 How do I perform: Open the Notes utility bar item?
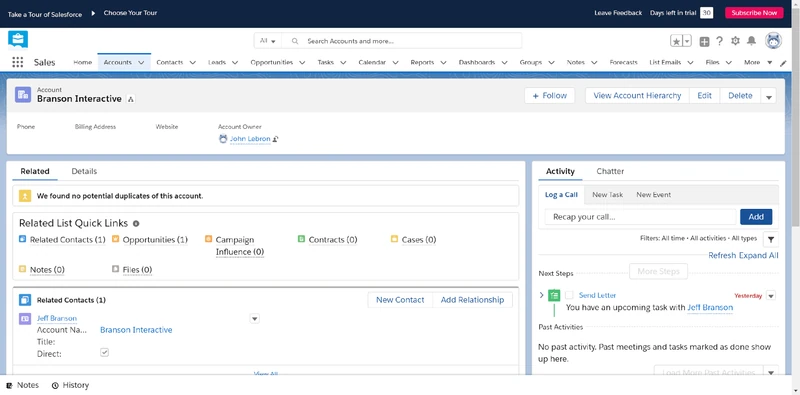point(23,385)
